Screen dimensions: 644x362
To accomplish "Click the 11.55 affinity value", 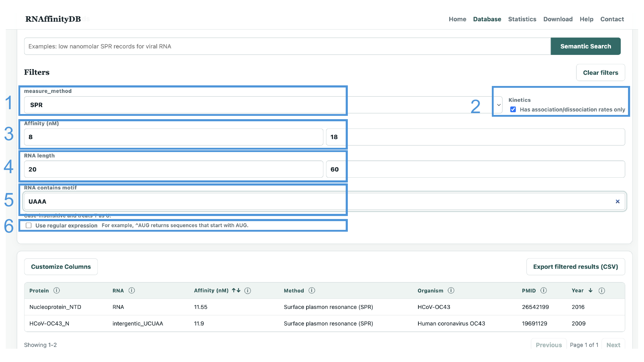I will [200, 307].
